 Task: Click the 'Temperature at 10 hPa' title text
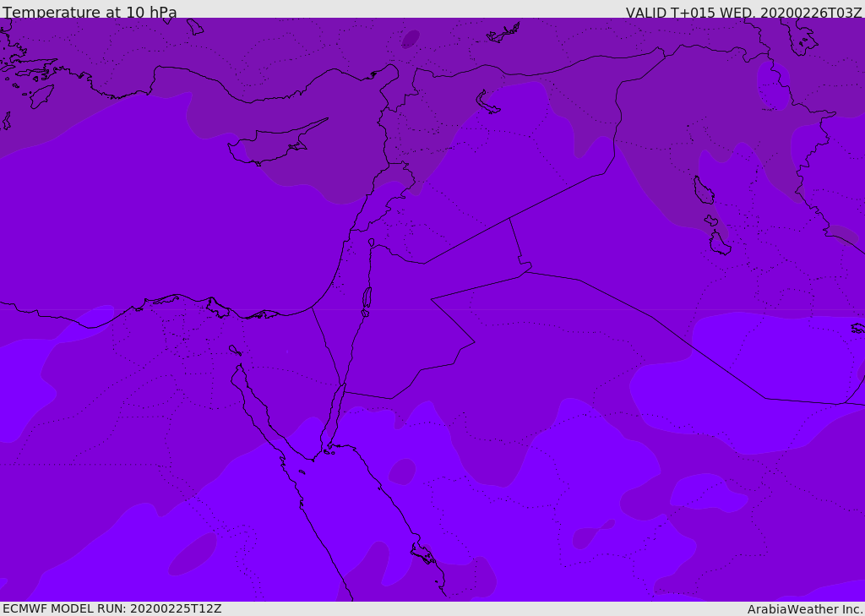[x=90, y=12]
